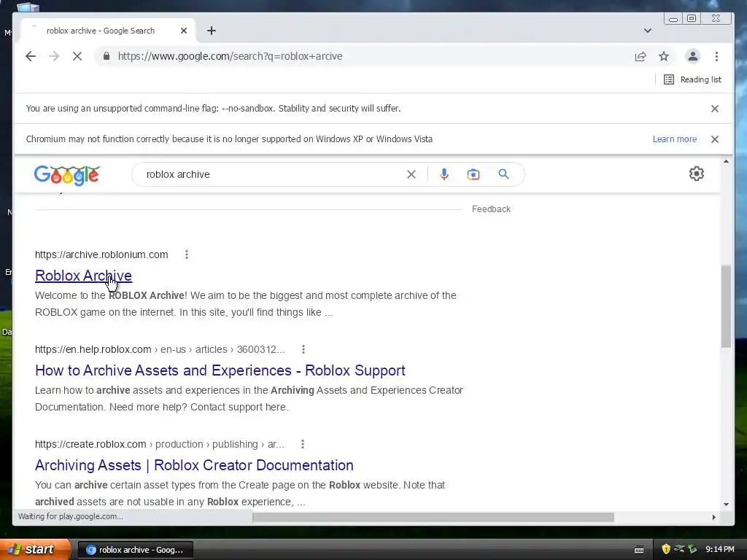Click the security shield tray icon
Image resolution: width=747 pixels, height=560 pixels.
[x=666, y=550]
